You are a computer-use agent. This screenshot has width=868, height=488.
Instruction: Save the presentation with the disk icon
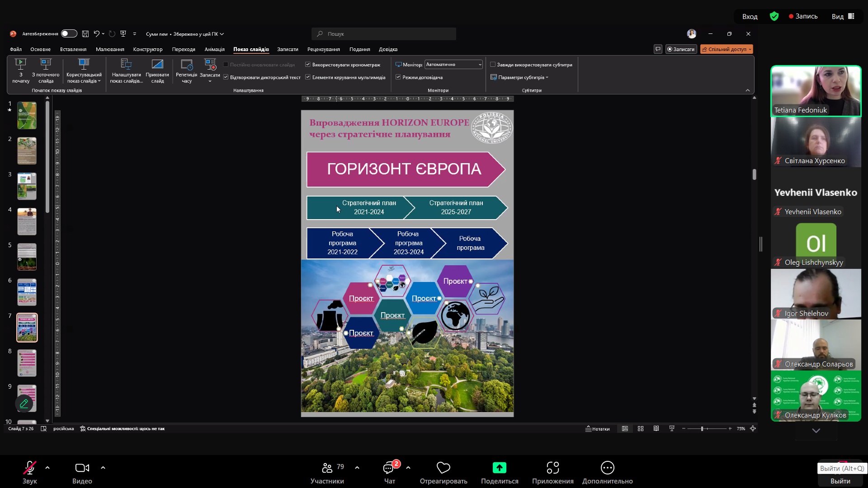click(85, 34)
